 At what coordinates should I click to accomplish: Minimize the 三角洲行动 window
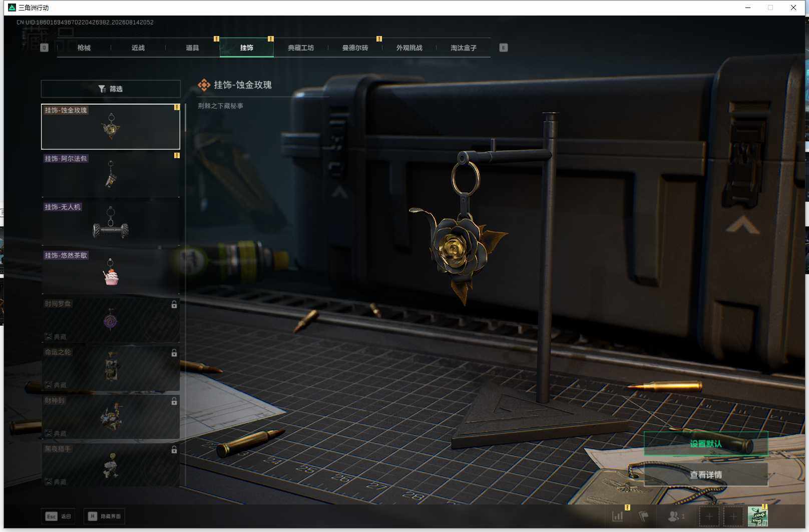[x=748, y=8]
